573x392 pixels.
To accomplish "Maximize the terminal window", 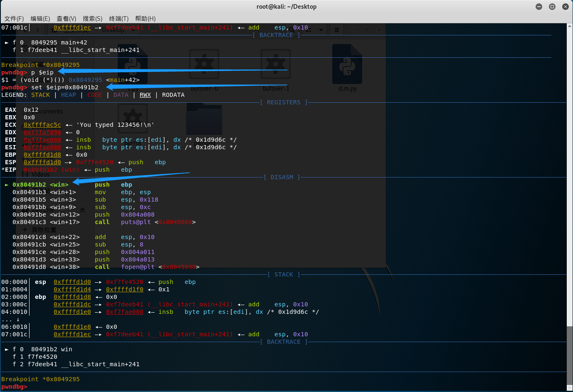I will [x=552, y=7].
